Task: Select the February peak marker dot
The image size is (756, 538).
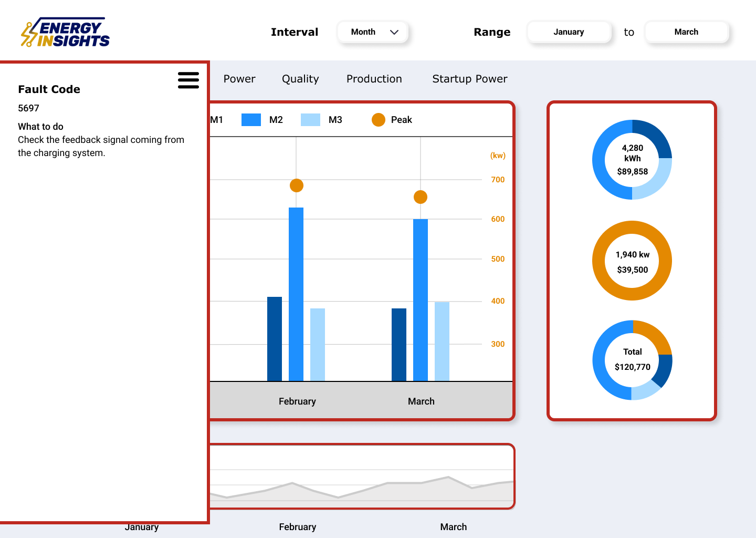Action: point(297,185)
